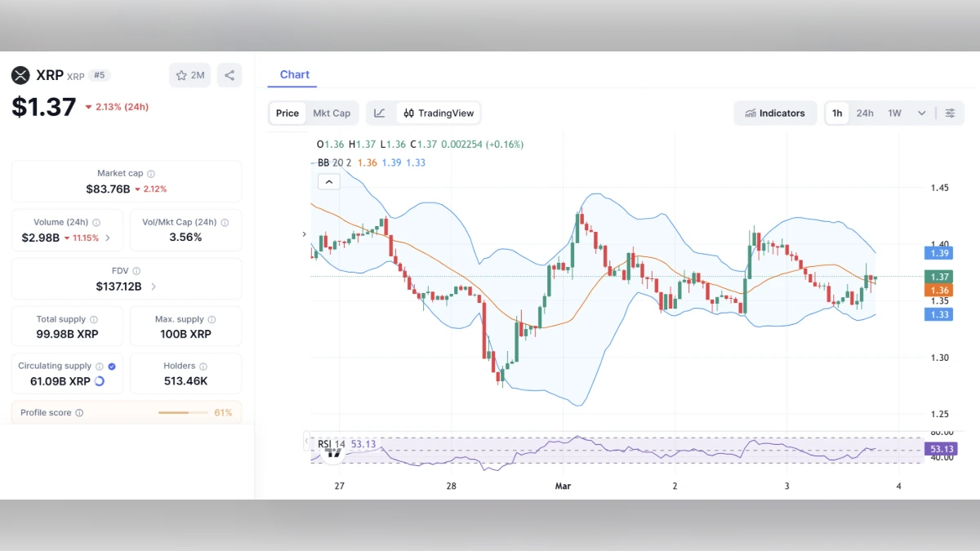Share XRP using the share icon

229,74
